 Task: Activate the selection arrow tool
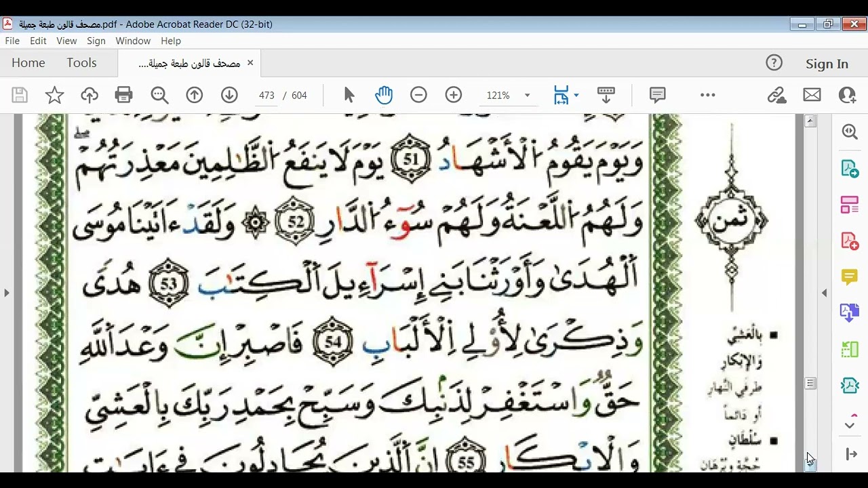tap(349, 96)
